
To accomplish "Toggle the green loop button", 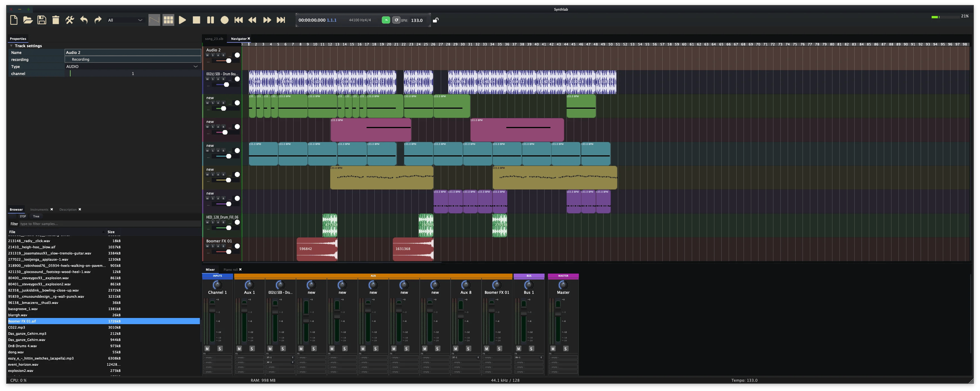I will click(386, 20).
